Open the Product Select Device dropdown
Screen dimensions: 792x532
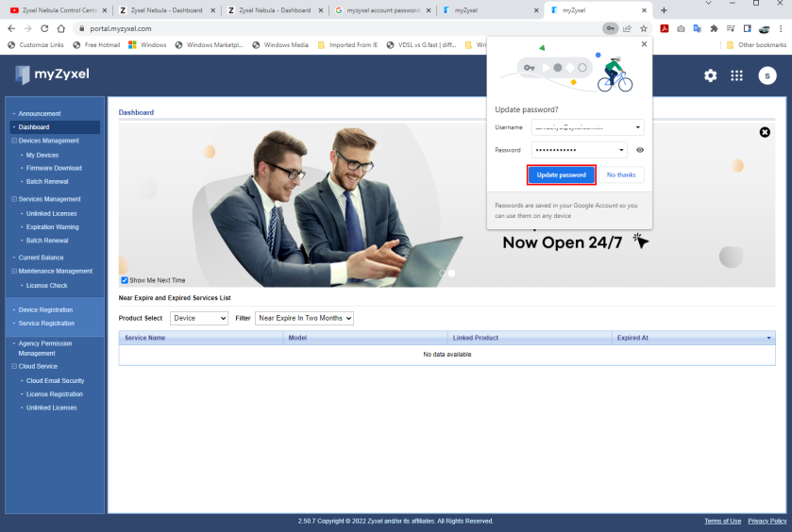click(198, 319)
